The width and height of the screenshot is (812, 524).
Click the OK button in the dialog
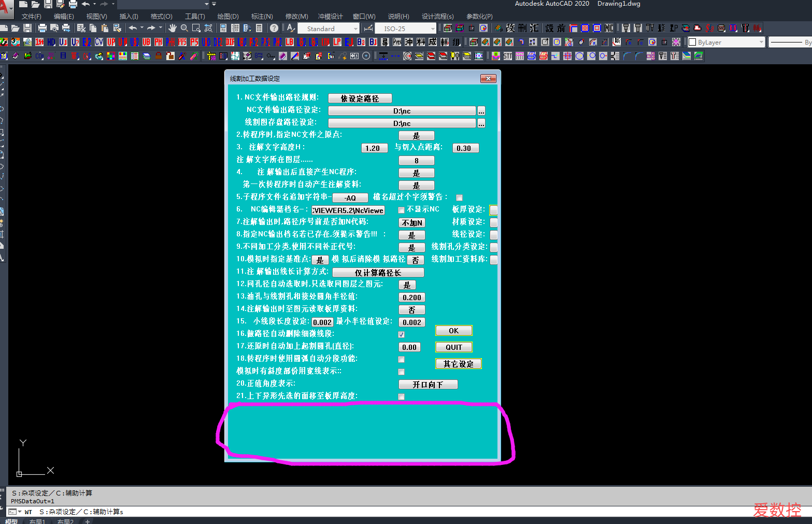click(x=453, y=330)
